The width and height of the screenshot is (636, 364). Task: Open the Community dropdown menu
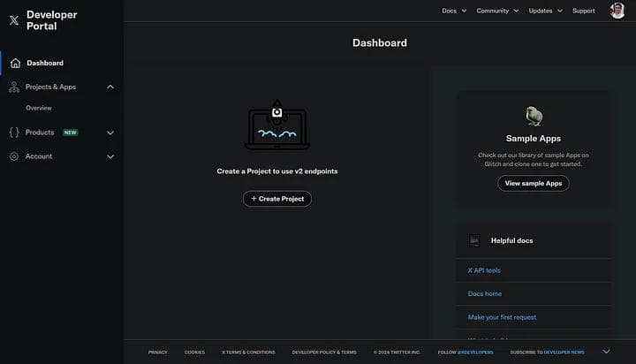click(x=497, y=11)
